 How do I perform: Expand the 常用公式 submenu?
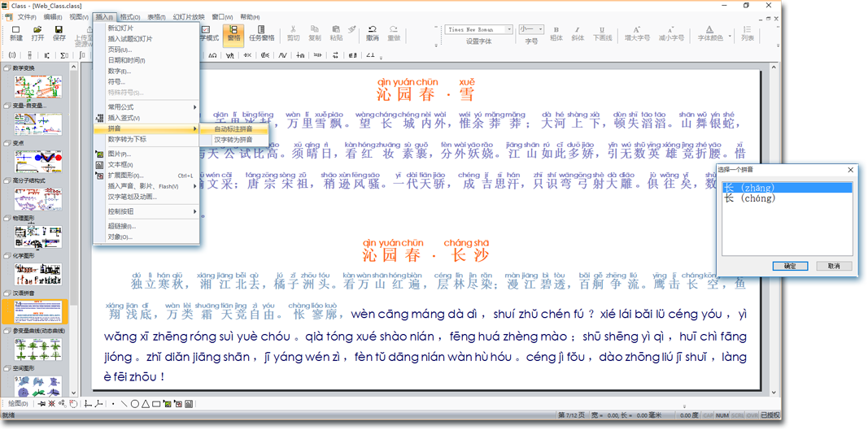point(151,107)
